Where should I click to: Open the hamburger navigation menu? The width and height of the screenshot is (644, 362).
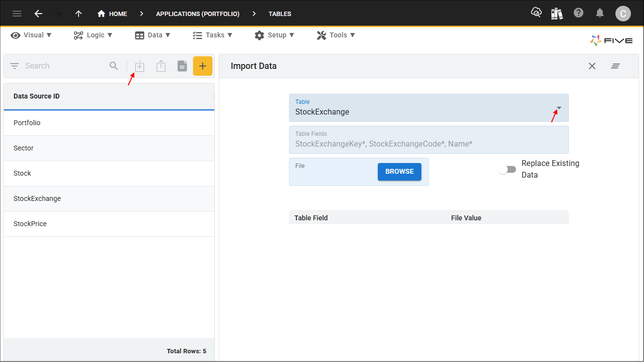[x=17, y=14]
